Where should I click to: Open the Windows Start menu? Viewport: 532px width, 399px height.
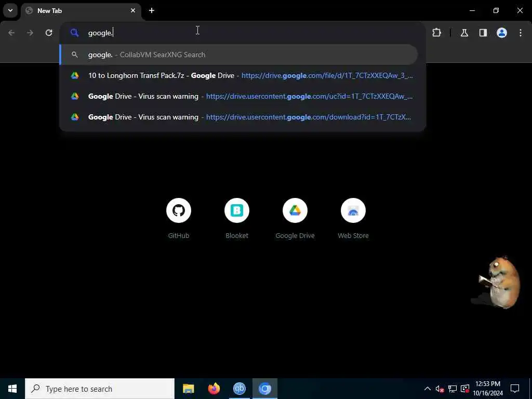tap(12, 389)
